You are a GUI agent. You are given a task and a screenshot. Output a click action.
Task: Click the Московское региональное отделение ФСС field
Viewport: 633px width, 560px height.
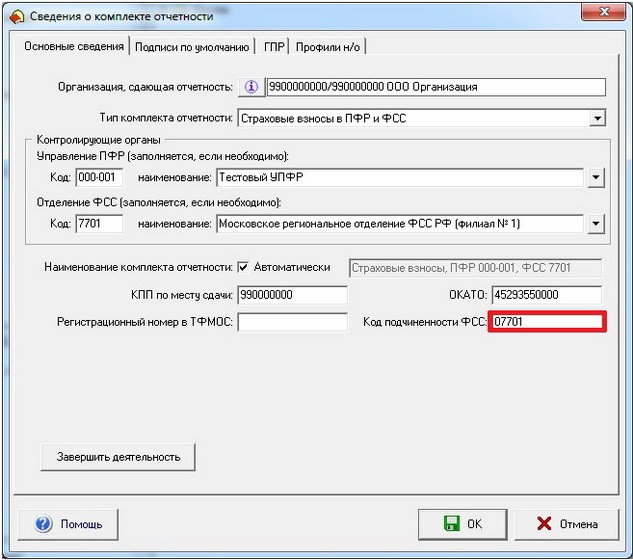click(x=400, y=224)
